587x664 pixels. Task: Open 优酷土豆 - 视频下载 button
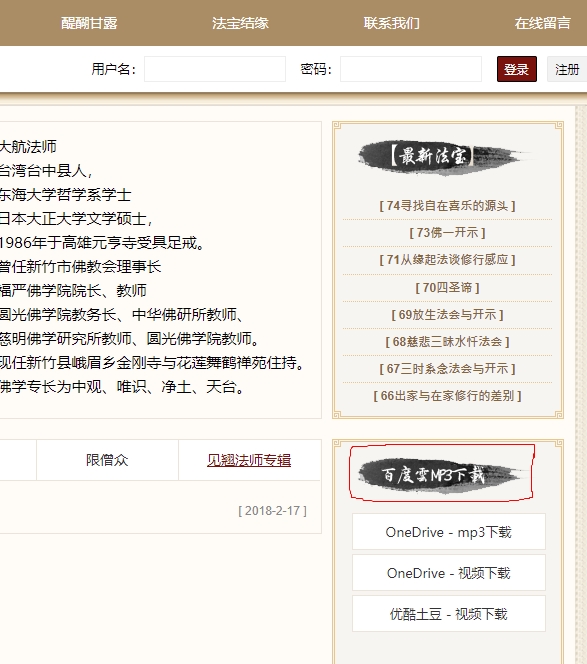[x=449, y=614]
